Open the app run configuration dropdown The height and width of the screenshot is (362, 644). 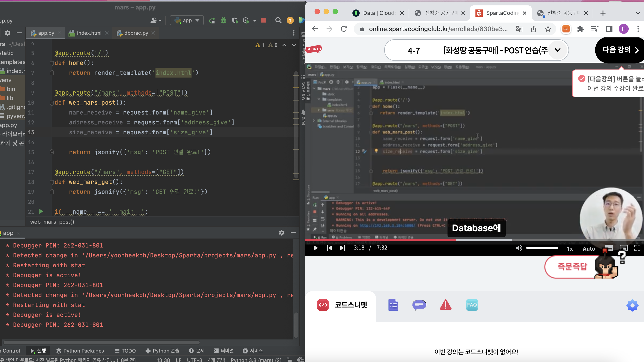(187, 21)
